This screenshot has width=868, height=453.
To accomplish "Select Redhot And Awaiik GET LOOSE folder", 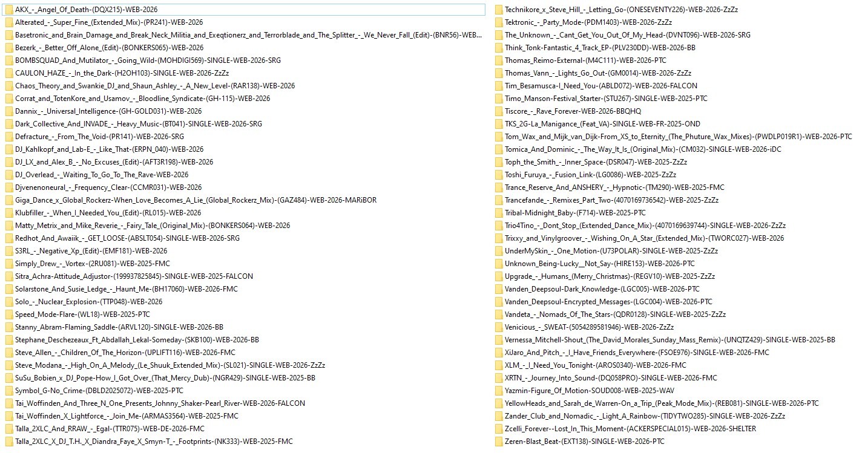I will pyautogui.click(x=128, y=238).
